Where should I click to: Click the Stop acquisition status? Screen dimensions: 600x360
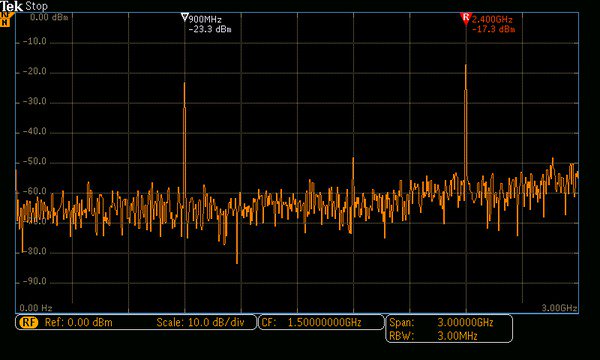[x=36, y=6]
